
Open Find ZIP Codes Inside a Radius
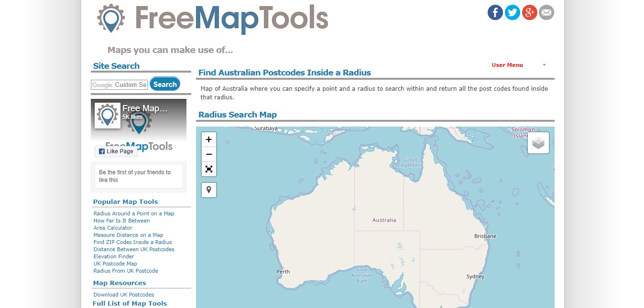point(132,242)
